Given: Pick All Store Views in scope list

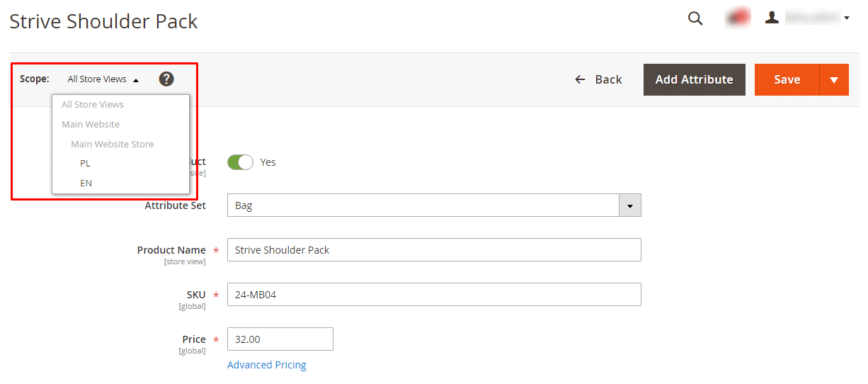Looking at the screenshot, I should 93,104.
